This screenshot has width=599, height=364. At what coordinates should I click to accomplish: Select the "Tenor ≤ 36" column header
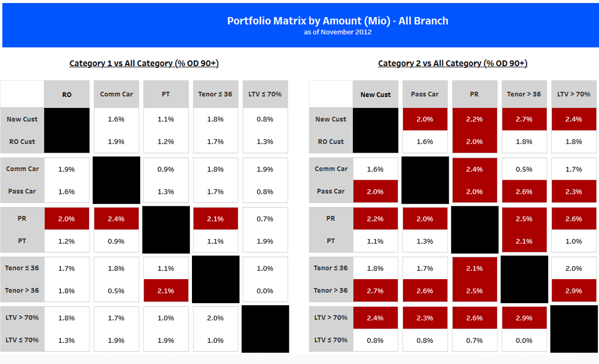tap(215, 94)
